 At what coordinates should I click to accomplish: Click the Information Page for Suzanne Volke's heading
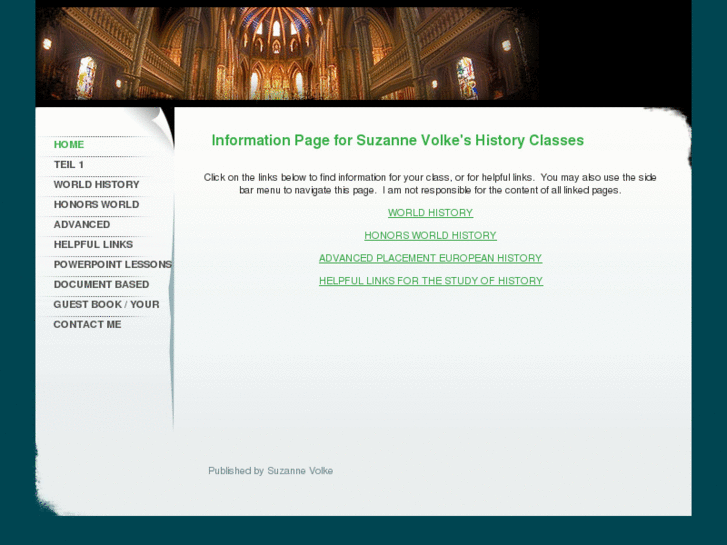pos(398,140)
